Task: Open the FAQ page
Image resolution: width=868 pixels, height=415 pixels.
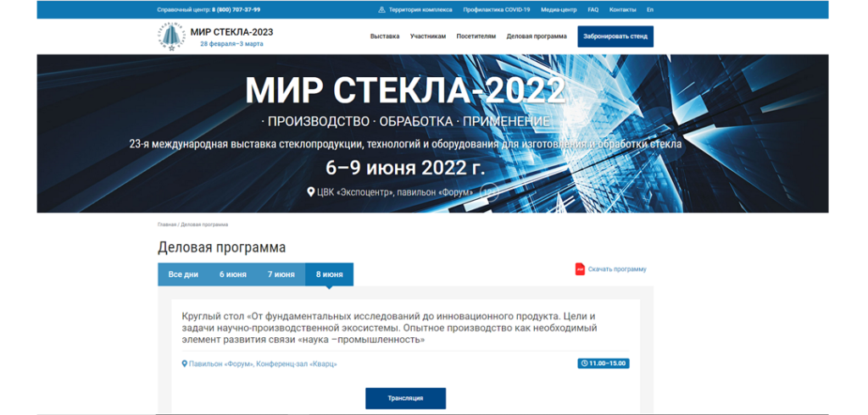Action: click(x=593, y=10)
